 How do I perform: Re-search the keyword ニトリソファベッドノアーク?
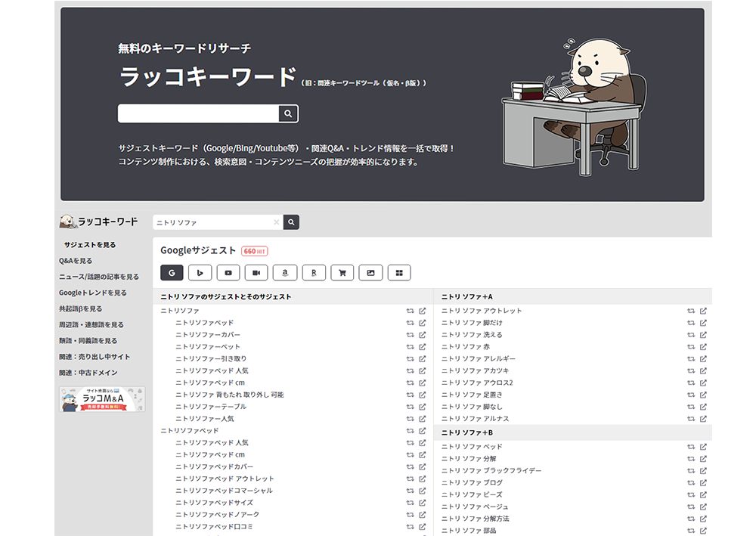[411, 515]
